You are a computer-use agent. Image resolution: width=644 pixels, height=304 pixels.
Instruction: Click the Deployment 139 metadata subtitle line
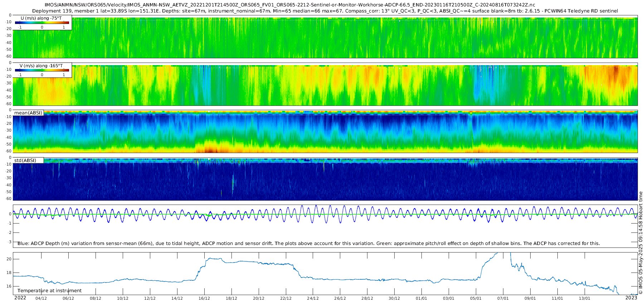coord(325,11)
